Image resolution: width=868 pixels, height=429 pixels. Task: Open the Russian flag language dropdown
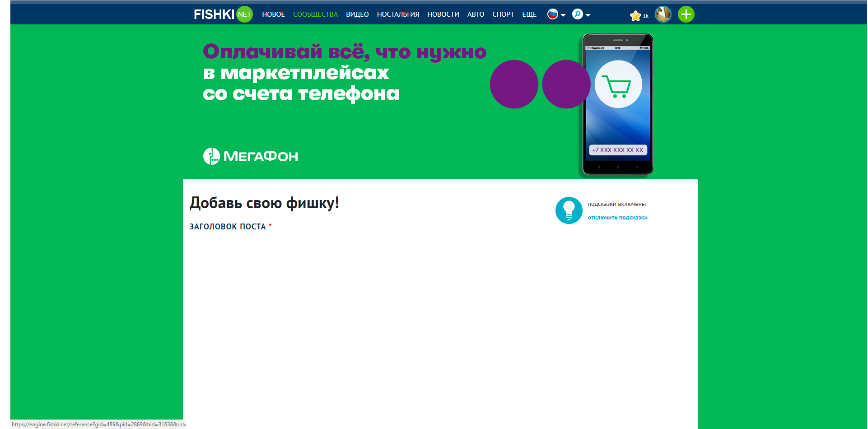click(556, 14)
